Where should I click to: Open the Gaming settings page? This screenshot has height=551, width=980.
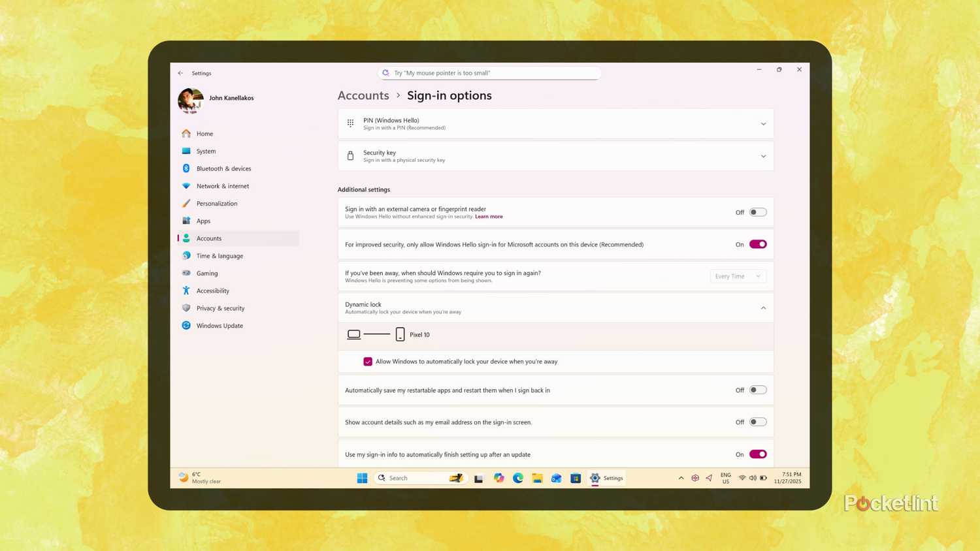(207, 273)
